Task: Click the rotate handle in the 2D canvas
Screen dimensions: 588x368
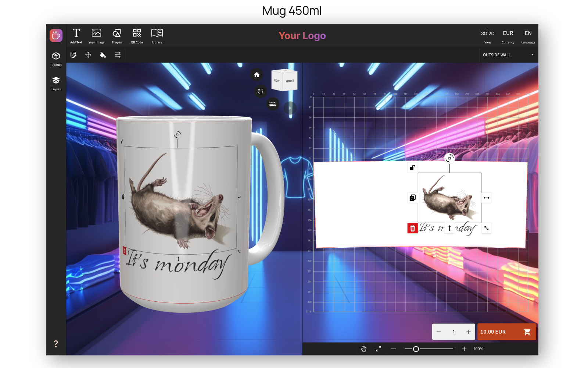Action: coord(449,158)
